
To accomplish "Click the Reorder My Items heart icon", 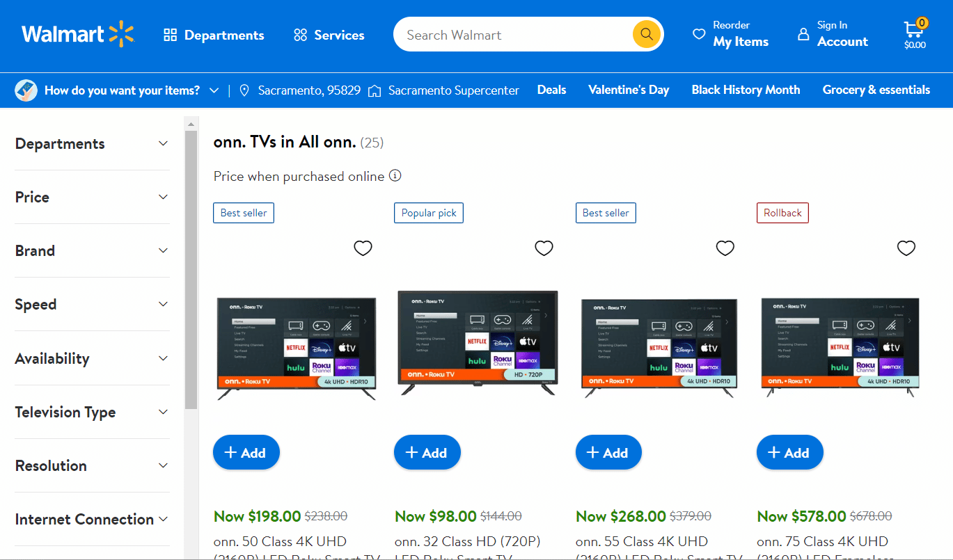I will pos(699,33).
